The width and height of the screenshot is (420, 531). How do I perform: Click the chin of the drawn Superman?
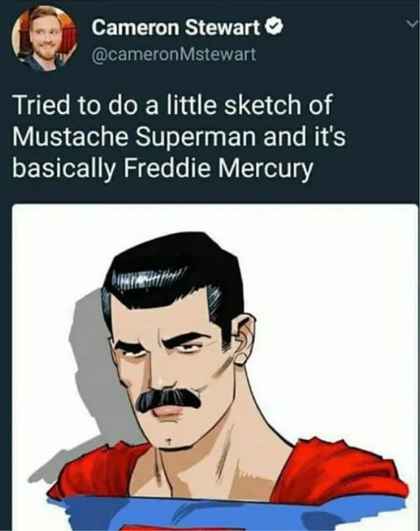coord(169,441)
